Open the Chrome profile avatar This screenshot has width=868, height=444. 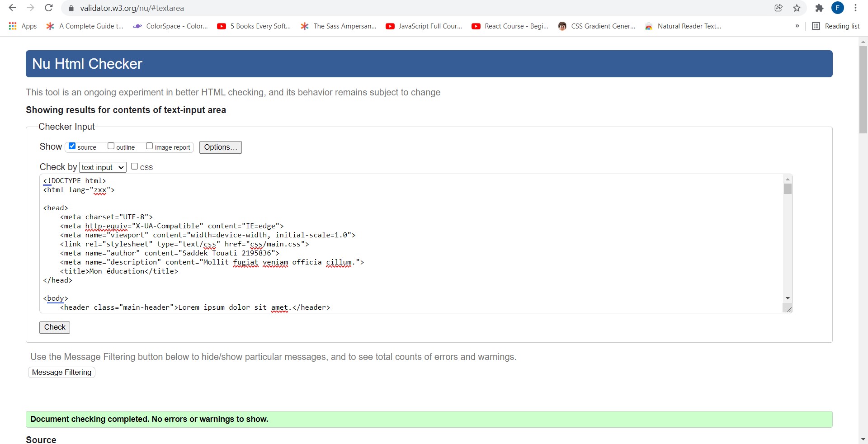[x=837, y=8]
